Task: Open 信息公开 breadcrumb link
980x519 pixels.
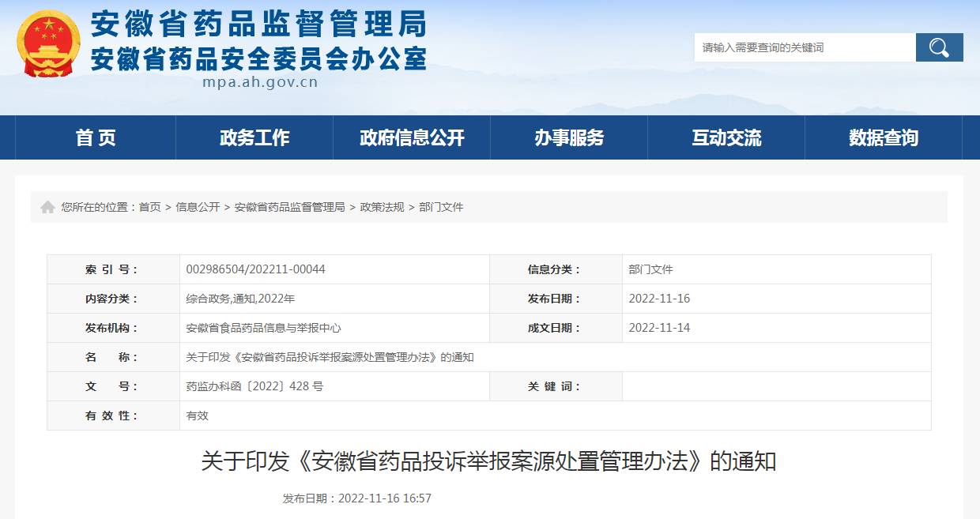Action: 198,207
